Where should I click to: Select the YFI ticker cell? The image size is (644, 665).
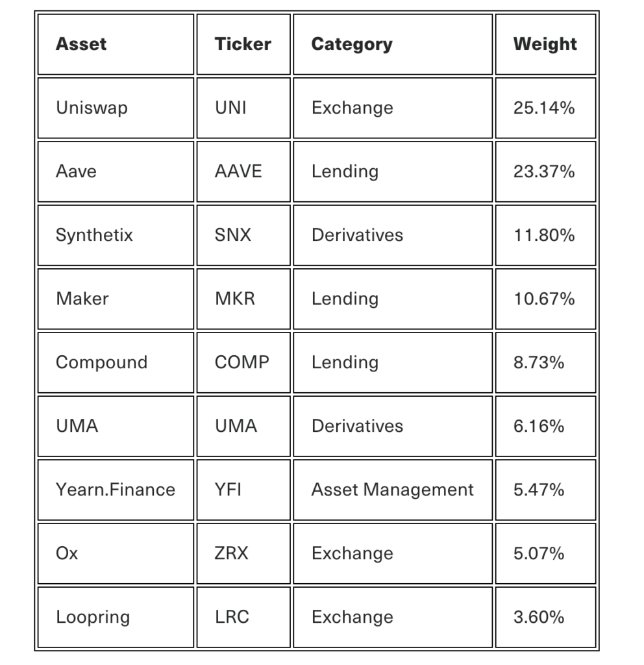(x=228, y=490)
